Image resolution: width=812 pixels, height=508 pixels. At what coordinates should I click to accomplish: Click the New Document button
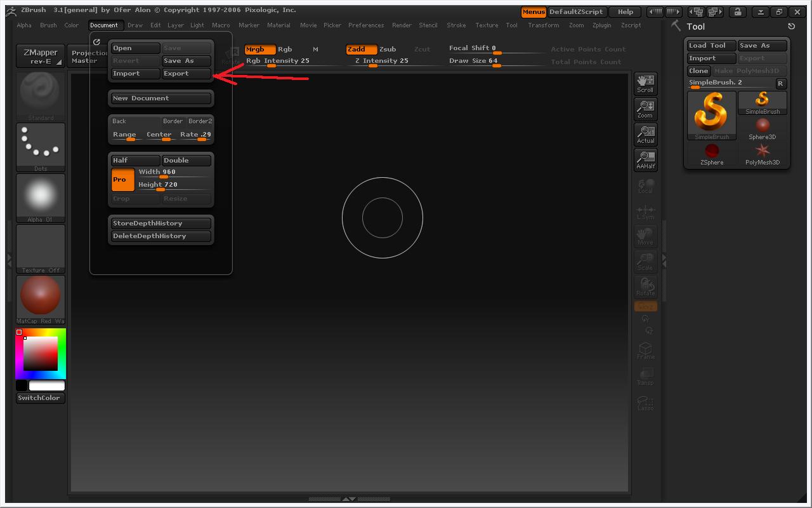[x=161, y=98]
